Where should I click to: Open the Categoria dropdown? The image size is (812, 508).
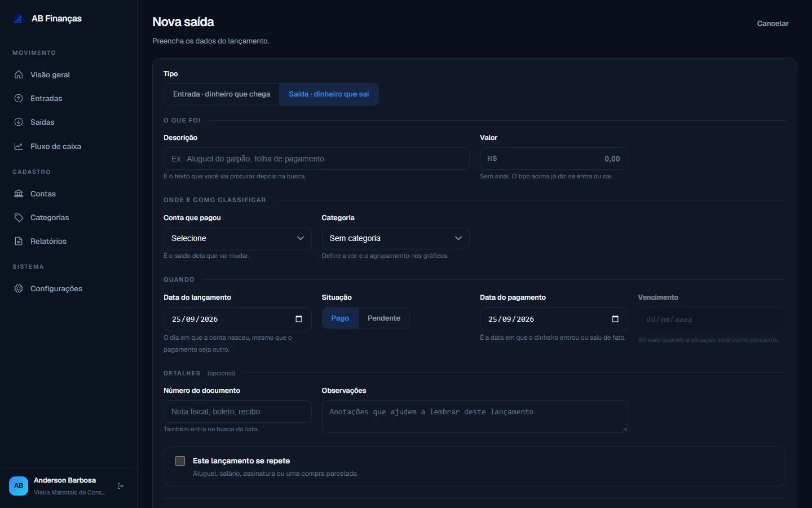[395, 238]
